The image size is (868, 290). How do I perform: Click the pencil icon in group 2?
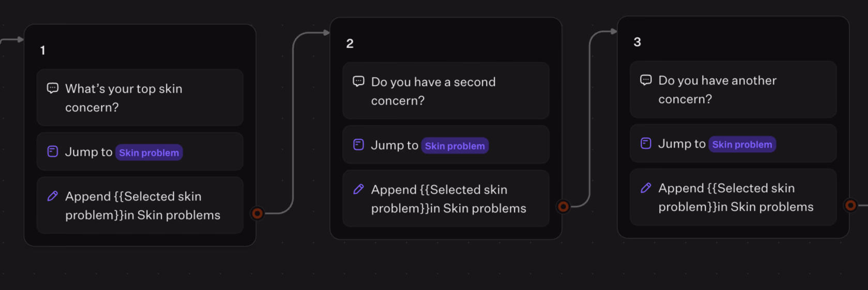[x=358, y=189]
